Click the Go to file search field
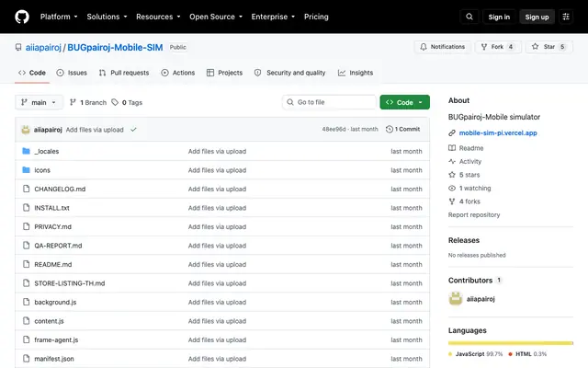Viewport: 588px width, 368px height. click(329, 102)
